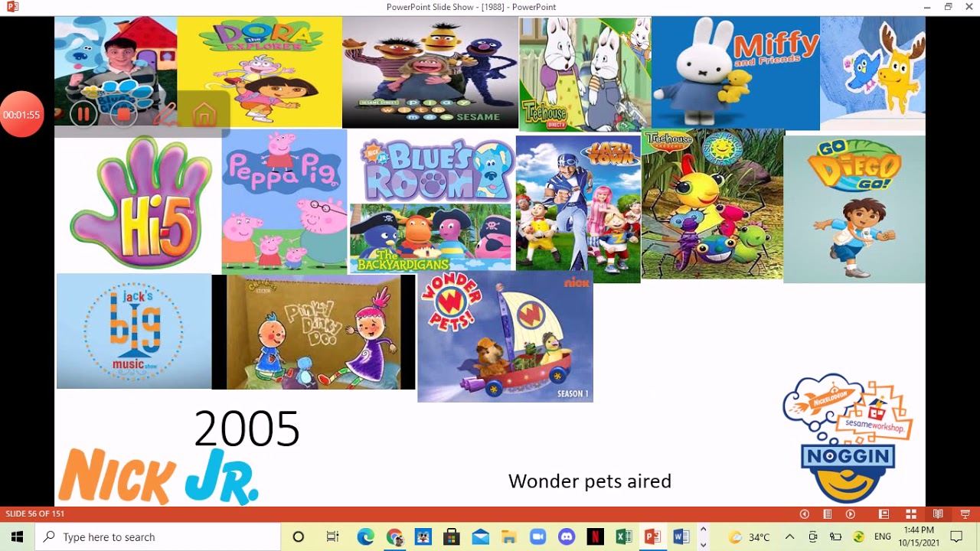Open the Mickey Mouse taskbar app
980x551 pixels.
(x=423, y=537)
